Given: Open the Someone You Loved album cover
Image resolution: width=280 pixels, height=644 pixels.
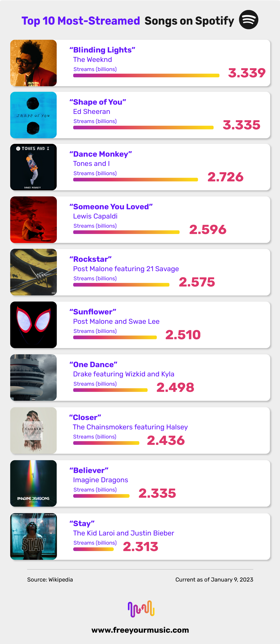Looking at the screenshot, I should click(x=34, y=219).
